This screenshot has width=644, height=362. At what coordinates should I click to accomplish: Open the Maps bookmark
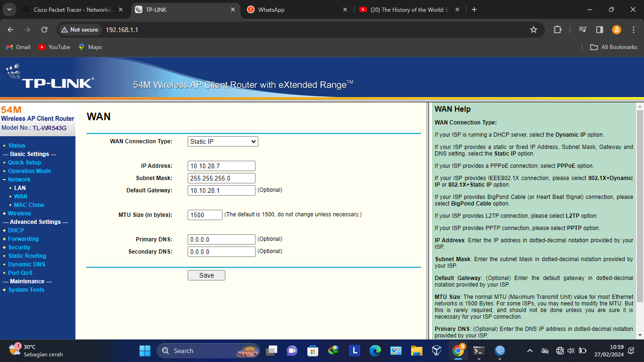click(x=90, y=47)
